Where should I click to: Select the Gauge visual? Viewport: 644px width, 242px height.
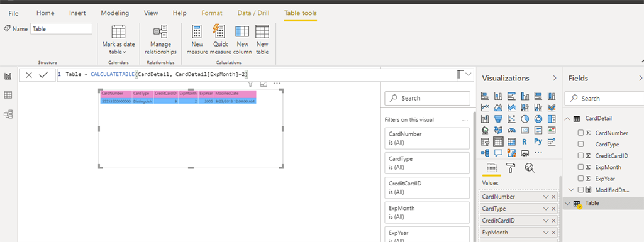[x=511, y=131]
